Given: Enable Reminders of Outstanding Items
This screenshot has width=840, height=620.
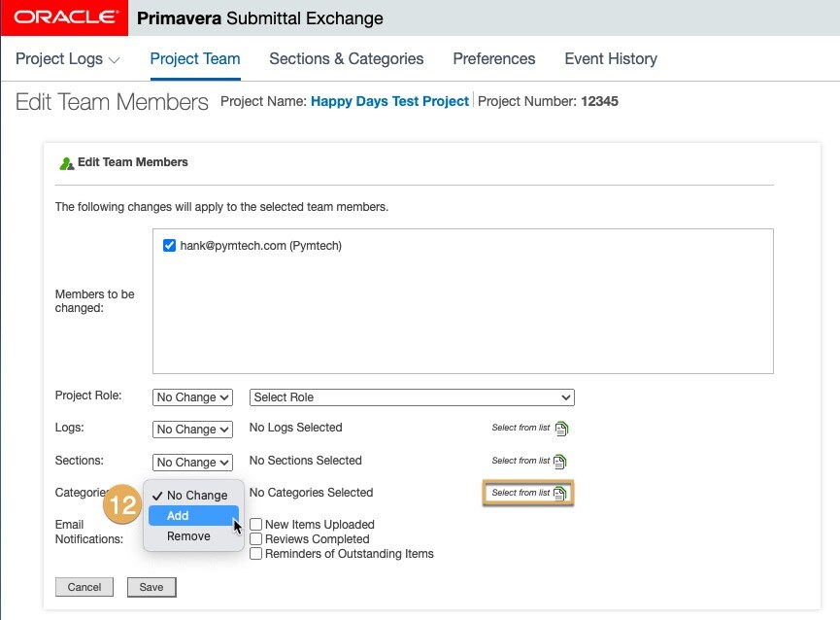Looking at the screenshot, I should click(x=256, y=554).
